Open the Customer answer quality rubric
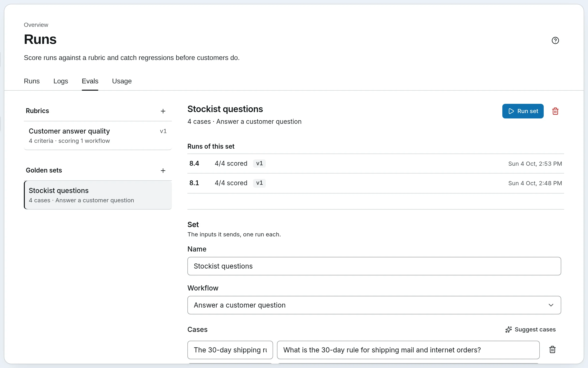This screenshot has height=368, width=588. click(98, 136)
